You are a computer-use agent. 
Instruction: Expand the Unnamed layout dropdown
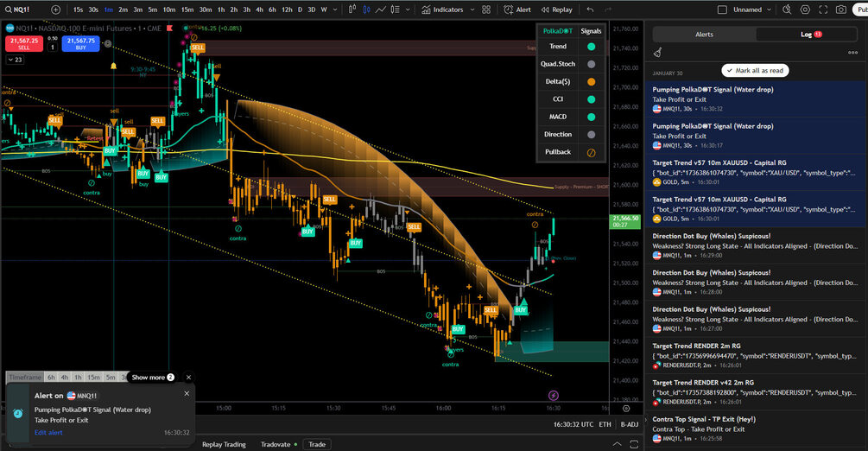tap(769, 10)
